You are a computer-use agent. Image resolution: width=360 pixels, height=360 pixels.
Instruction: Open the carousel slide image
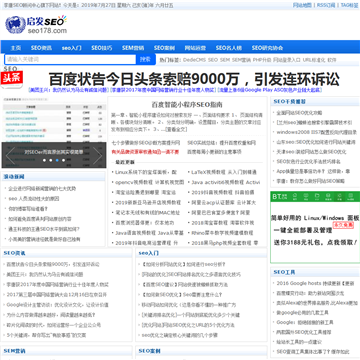tap(54, 132)
